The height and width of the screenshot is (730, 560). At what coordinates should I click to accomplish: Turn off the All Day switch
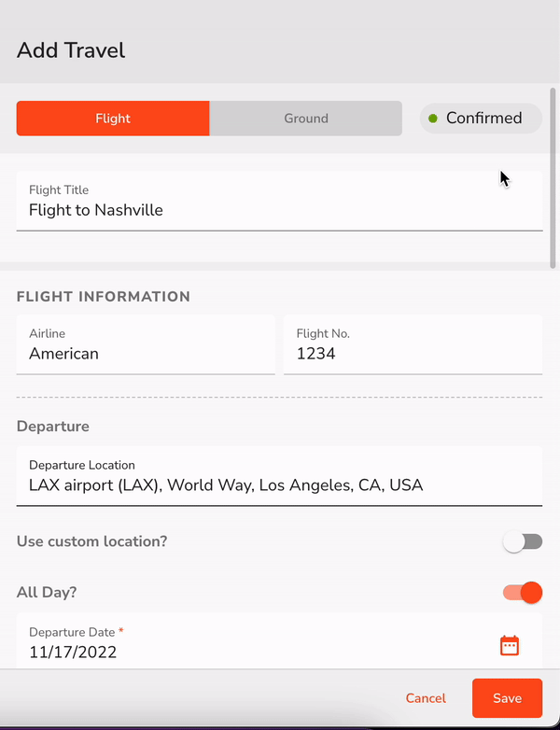click(523, 593)
